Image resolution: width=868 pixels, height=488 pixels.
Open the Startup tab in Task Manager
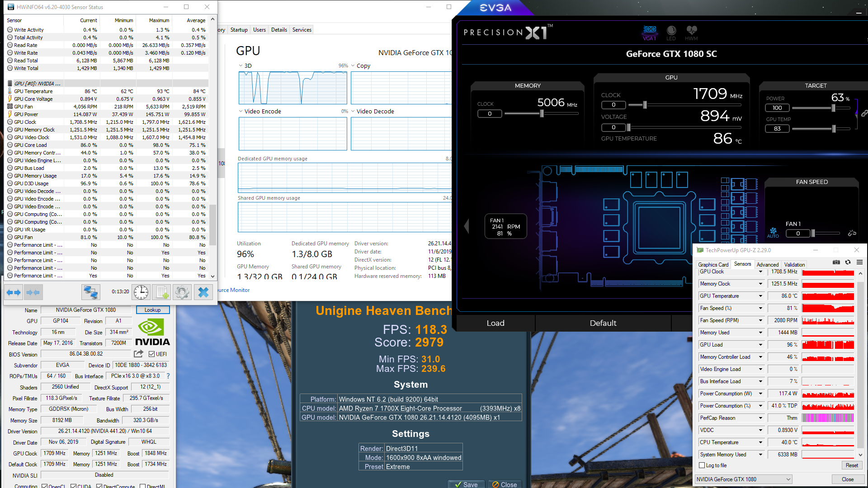239,30
